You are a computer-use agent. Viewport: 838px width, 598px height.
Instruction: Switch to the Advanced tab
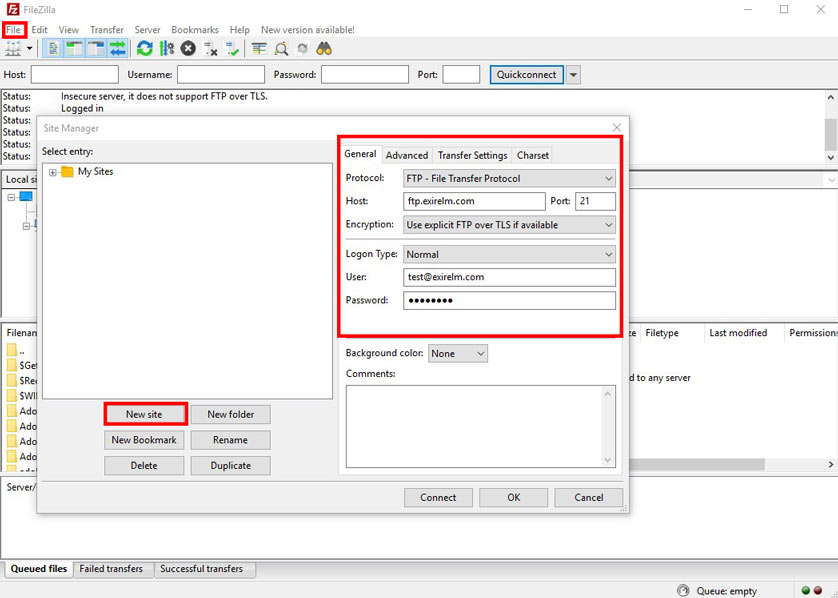point(407,155)
